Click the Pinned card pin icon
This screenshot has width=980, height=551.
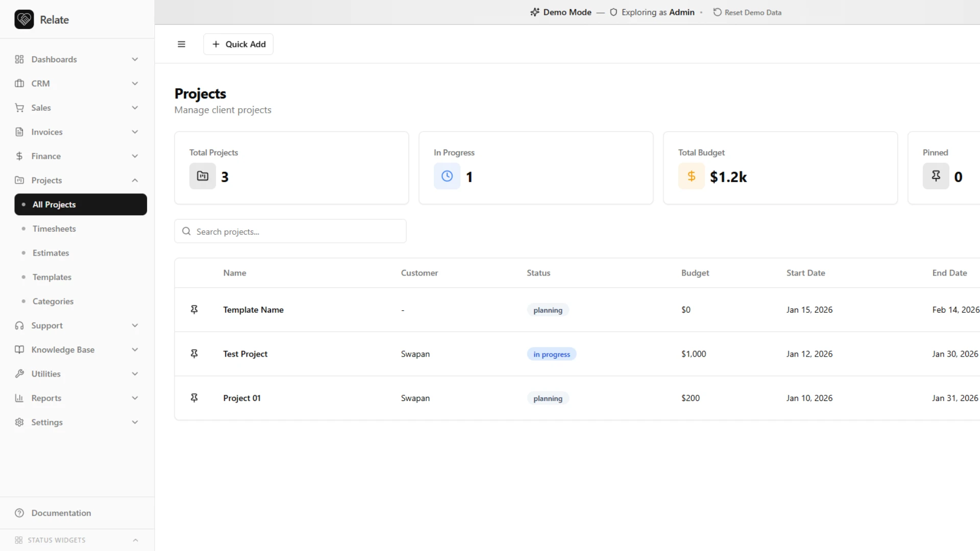pyautogui.click(x=936, y=176)
